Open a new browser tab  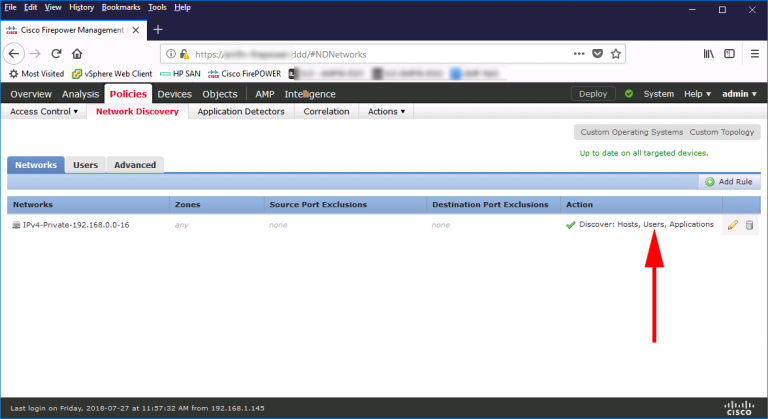pyautogui.click(x=158, y=30)
